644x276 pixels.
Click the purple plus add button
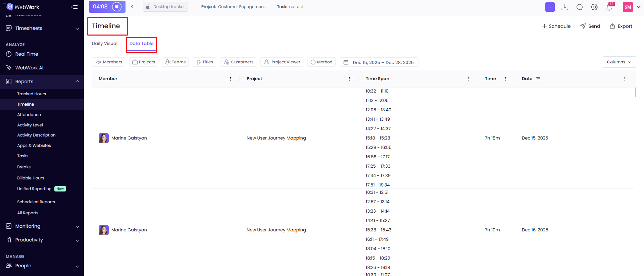click(550, 7)
